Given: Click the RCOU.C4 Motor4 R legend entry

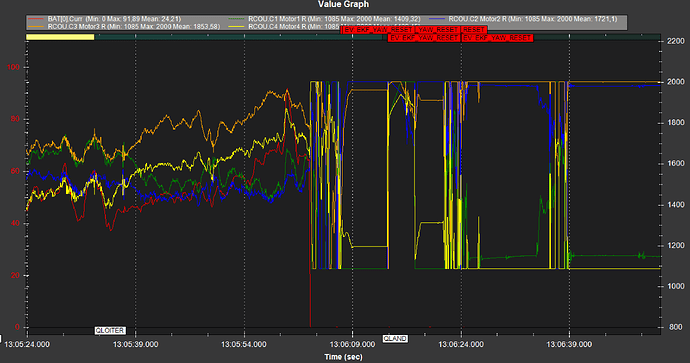Looking at the screenshot, I should [x=284, y=26].
